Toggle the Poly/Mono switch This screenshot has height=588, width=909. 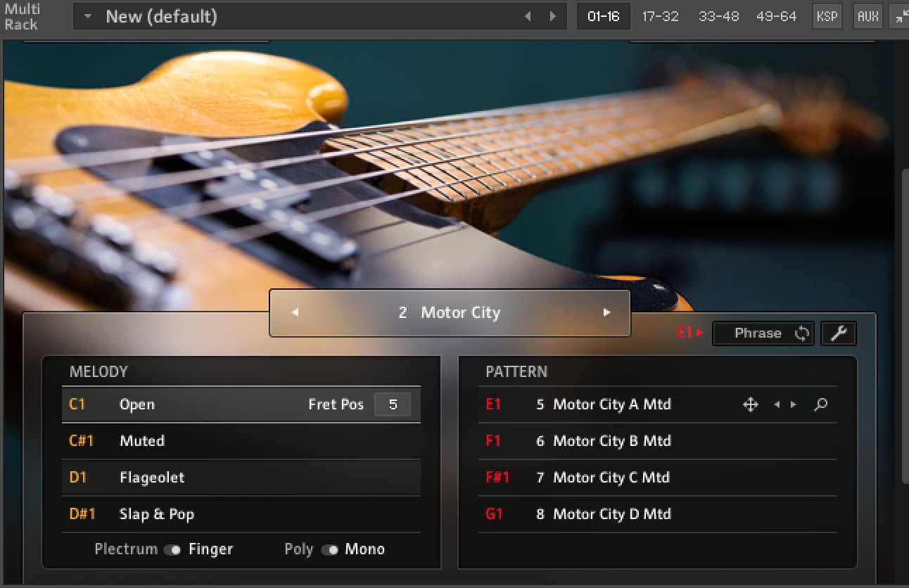pyautogui.click(x=329, y=550)
